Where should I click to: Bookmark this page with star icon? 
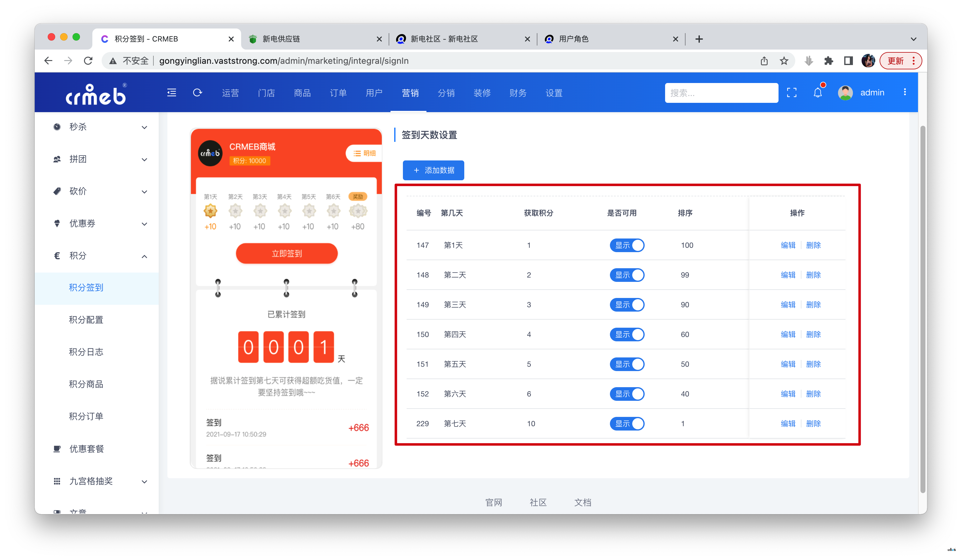[x=784, y=61]
